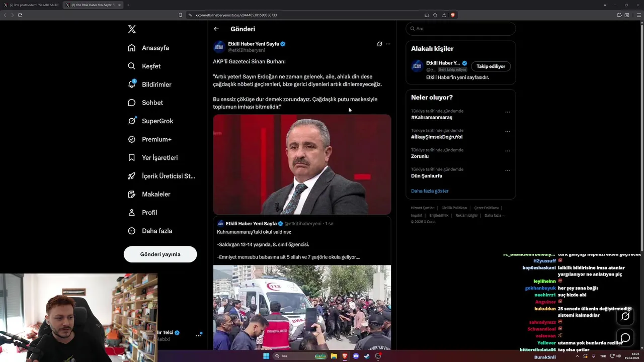This screenshot has width=644, height=362.
Task: Open the browser hamburger menu
Action: (639, 15)
